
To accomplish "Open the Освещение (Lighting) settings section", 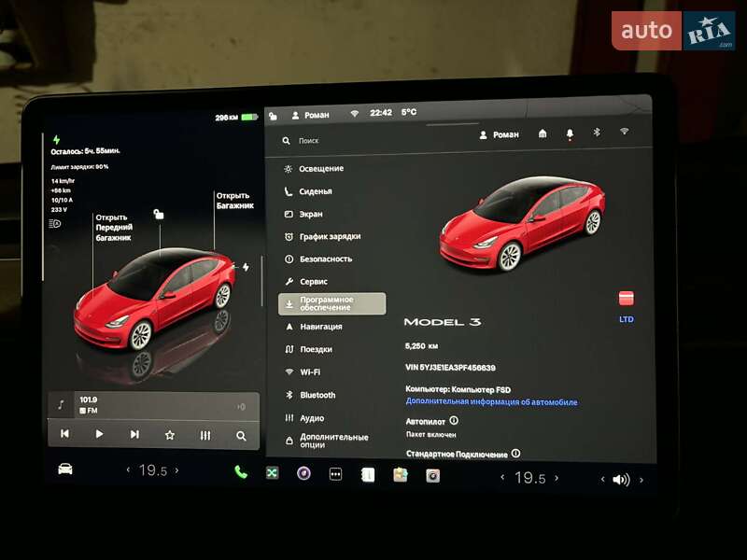I will 321,168.
